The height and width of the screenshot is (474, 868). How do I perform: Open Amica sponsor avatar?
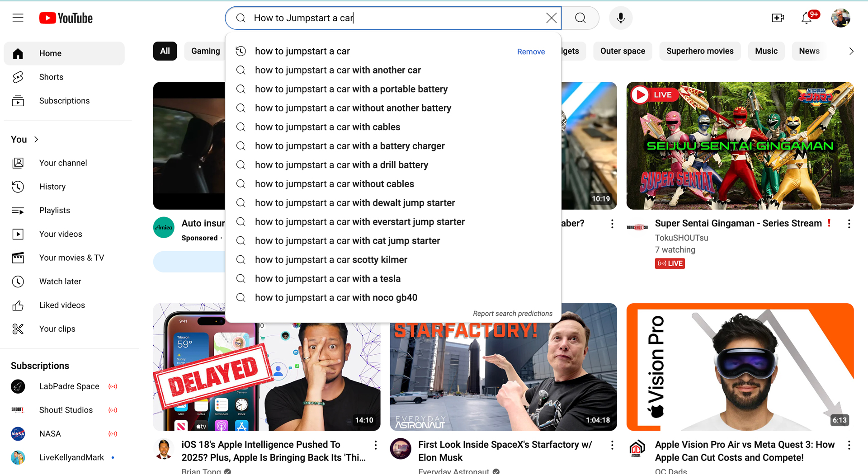[164, 227]
